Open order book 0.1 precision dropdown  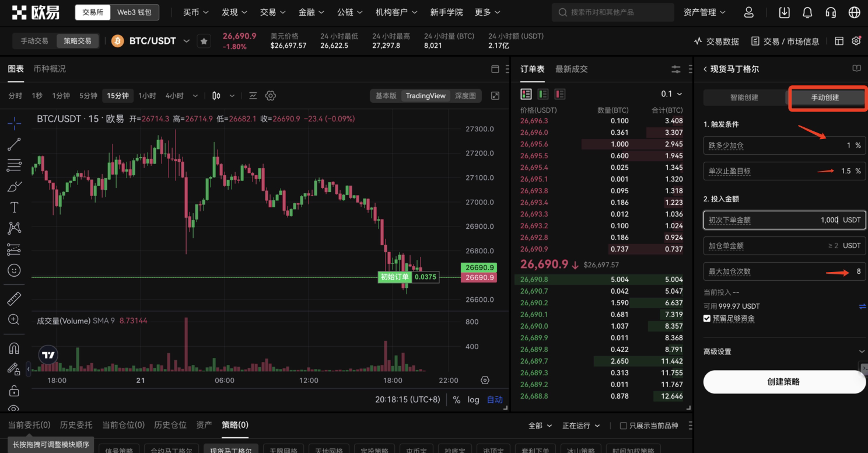[x=671, y=94]
